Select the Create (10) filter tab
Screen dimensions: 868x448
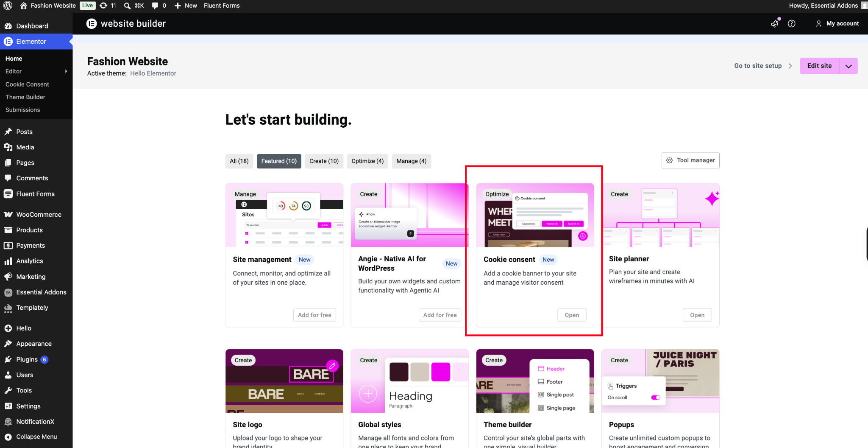click(324, 161)
